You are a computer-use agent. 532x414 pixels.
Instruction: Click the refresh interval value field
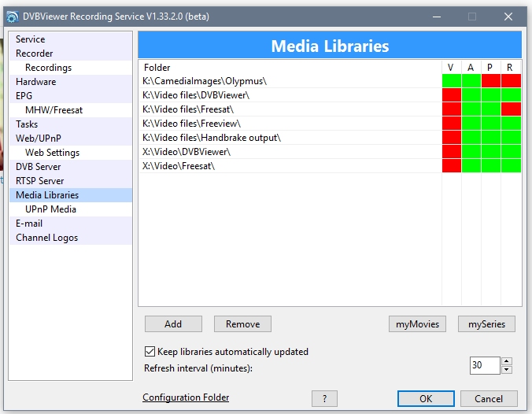[x=485, y=365]
